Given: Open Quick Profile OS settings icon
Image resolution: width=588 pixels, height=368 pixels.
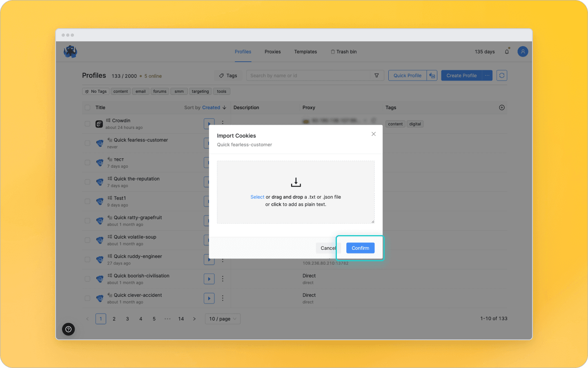Looking at the screenshot, I should (x=432, y=76).
